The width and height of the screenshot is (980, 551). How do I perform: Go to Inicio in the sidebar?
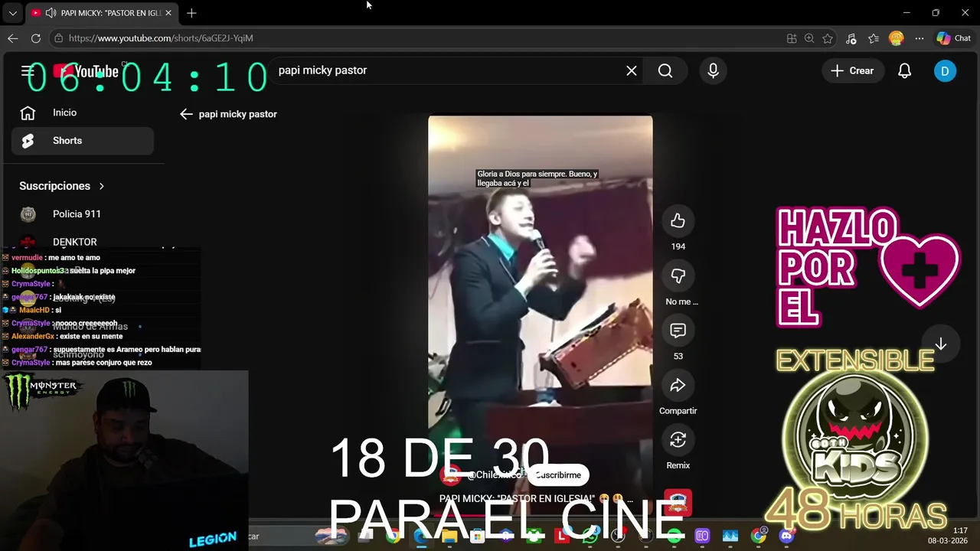click(83, 112)
